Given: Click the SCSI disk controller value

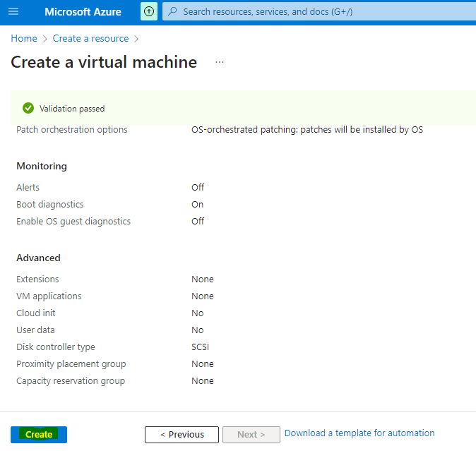Looking at the screenshot, I should pyautogui.click(x=200, y=347).
